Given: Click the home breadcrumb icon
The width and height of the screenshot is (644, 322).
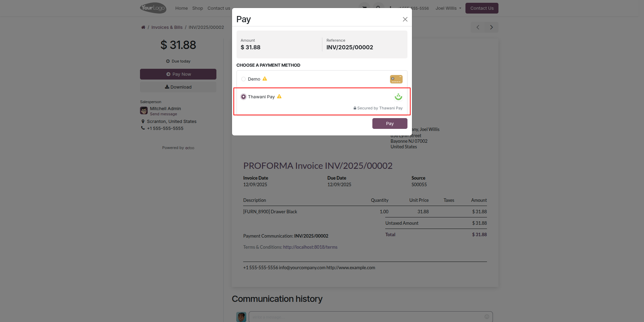Looking at the screenshot, I should click(143, 27).
